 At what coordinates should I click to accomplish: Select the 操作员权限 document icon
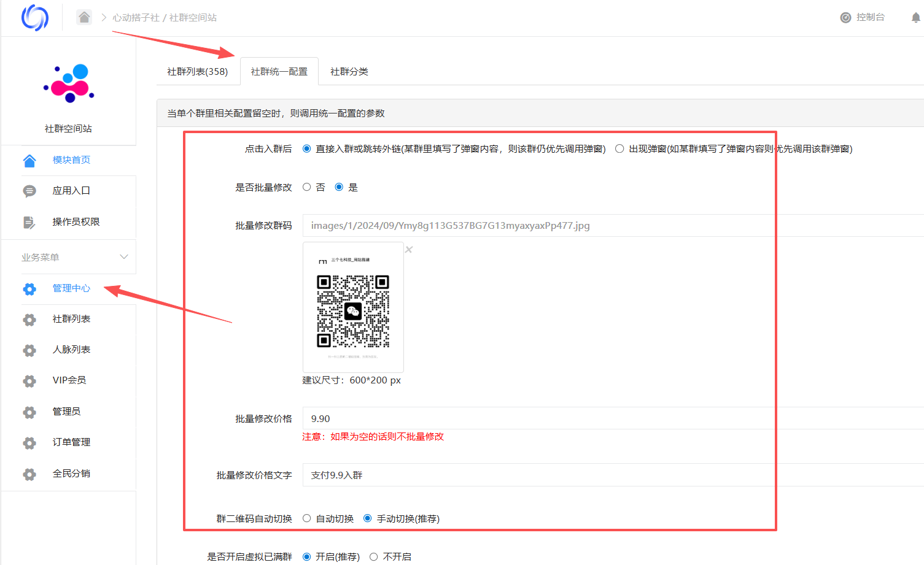click(x=29, y=221)
